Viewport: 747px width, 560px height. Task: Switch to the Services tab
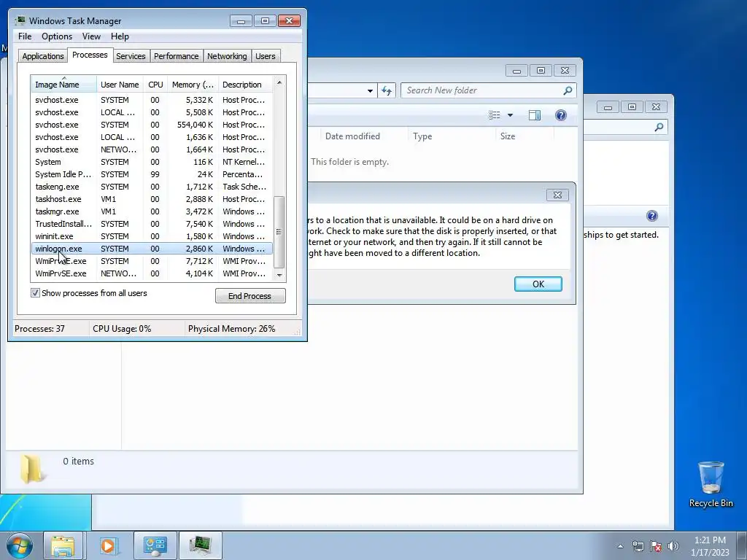(x=131, y=56)
